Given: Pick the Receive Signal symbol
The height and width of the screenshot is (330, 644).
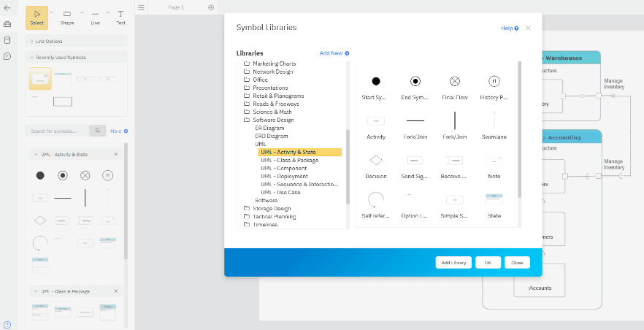Looking at the screenshot, I should point(455,161).
